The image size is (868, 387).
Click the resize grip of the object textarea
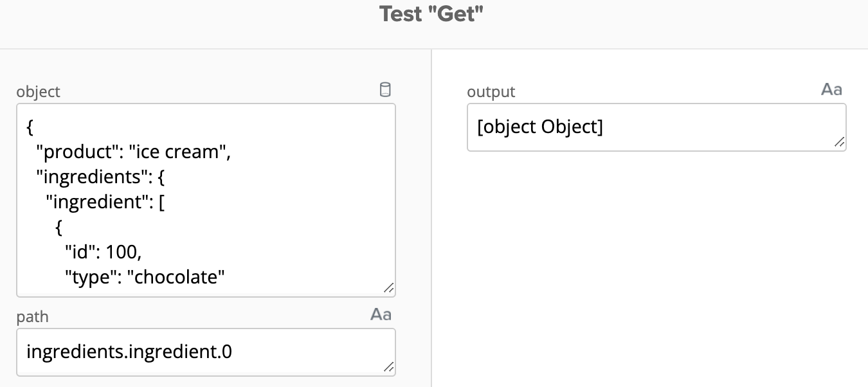390,289
